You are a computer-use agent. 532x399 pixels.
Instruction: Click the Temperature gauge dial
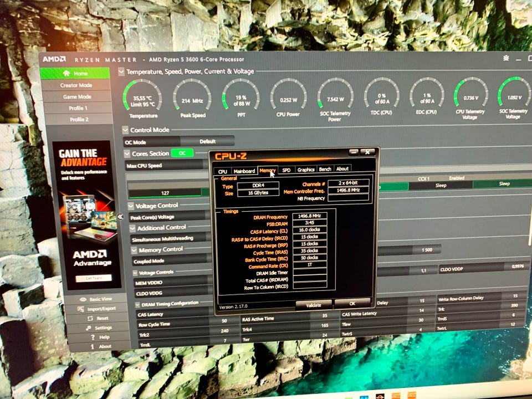click(142, 95)
